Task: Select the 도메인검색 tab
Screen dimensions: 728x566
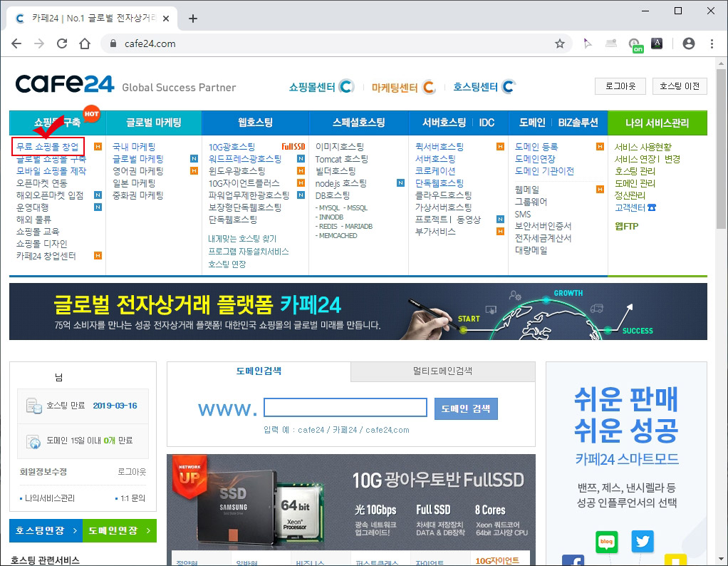Action: (259, 371)
